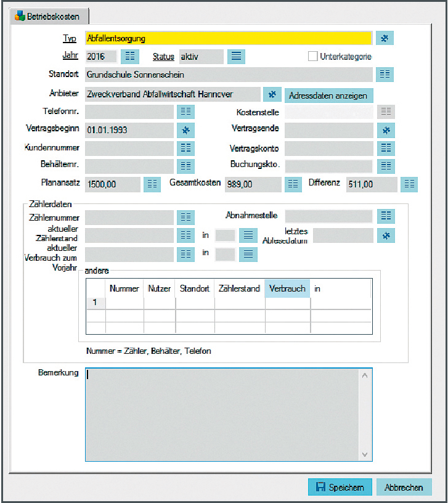448x503 pixels.
Task: Click the empty Kundennummer input field
Action: pos(129,148)
